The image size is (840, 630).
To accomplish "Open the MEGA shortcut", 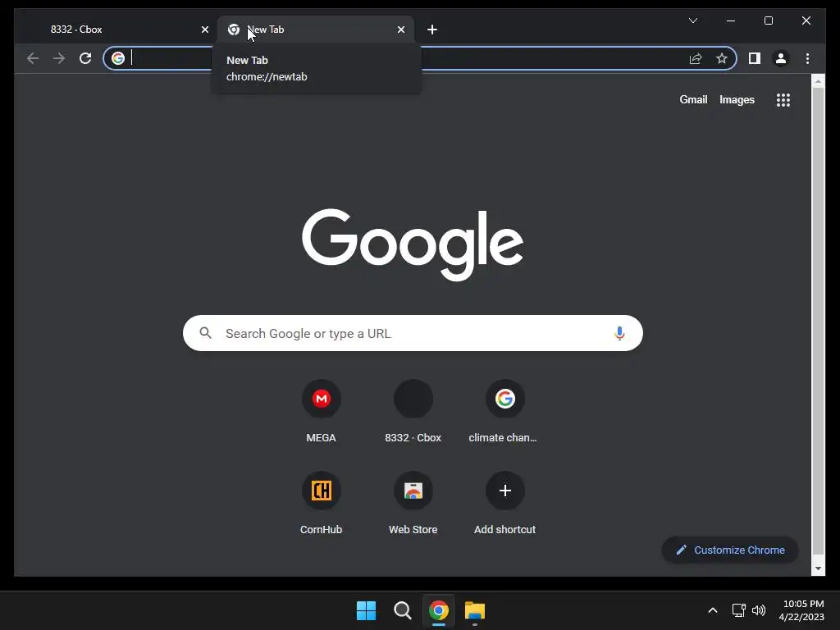I will pyautogui.click(x=321, y=412).
